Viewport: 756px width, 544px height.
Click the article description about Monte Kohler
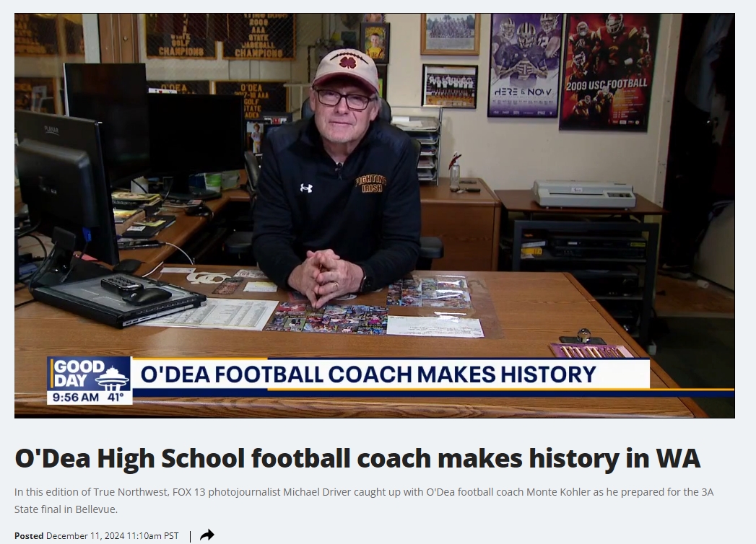363,501
